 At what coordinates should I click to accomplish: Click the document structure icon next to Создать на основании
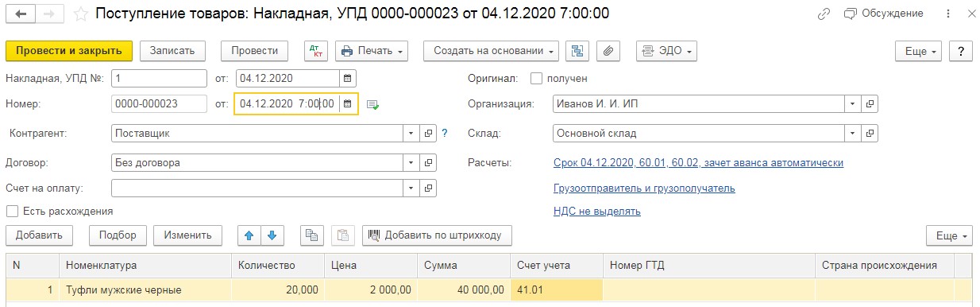click(577, 51)
